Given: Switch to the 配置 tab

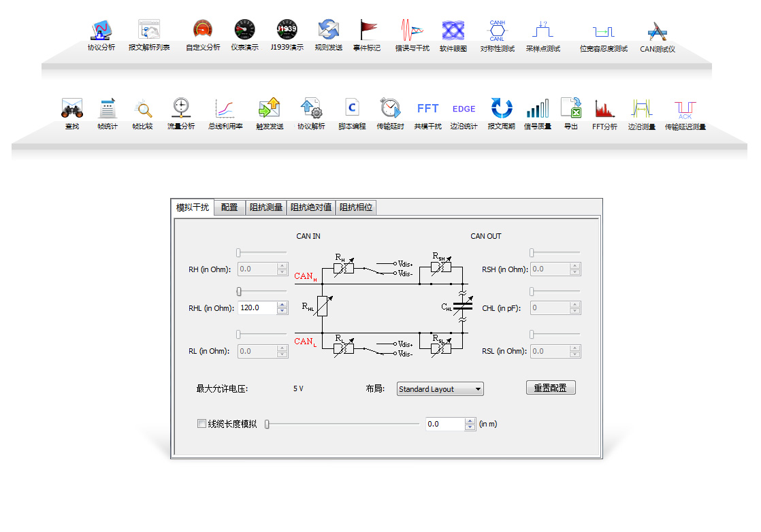Looking at the screenshot, I should (x=229, y=207).
